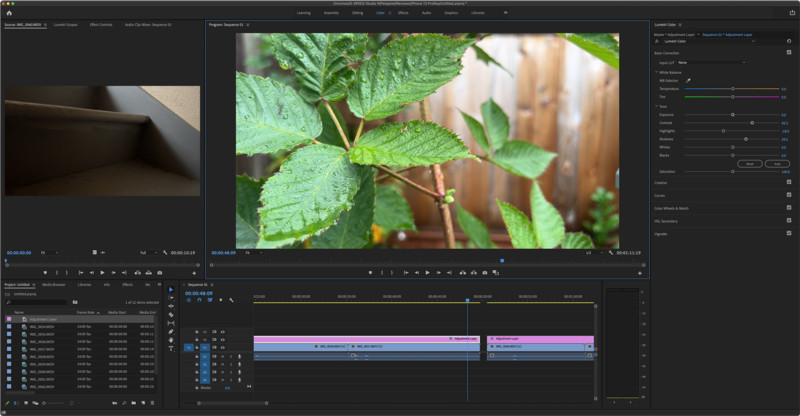Screen dimensions: 800x416
Task: Open Program monitor settings wrench
Action: click(611, 253)
